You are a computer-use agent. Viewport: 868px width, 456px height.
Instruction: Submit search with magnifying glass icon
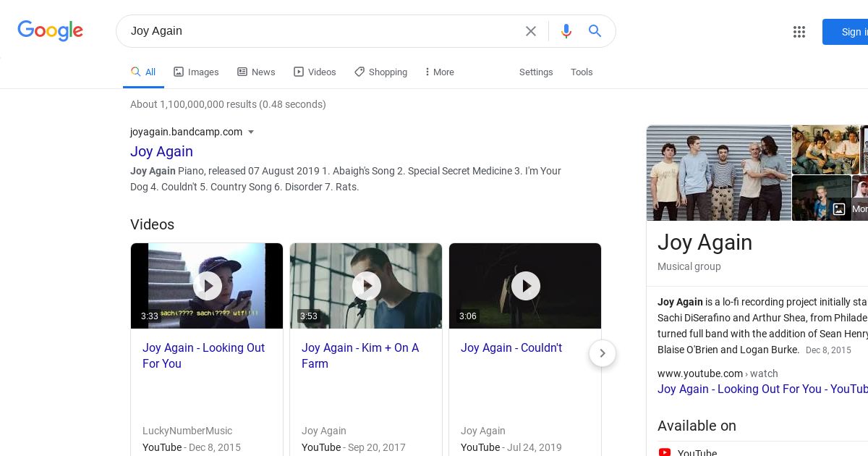(x=595, y=31)
